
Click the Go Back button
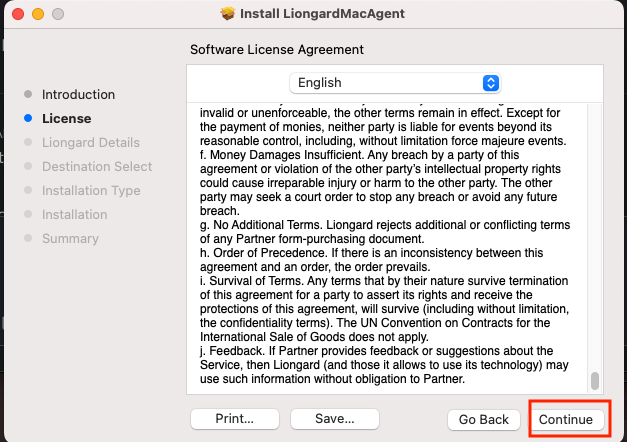[x=484, y=419]
